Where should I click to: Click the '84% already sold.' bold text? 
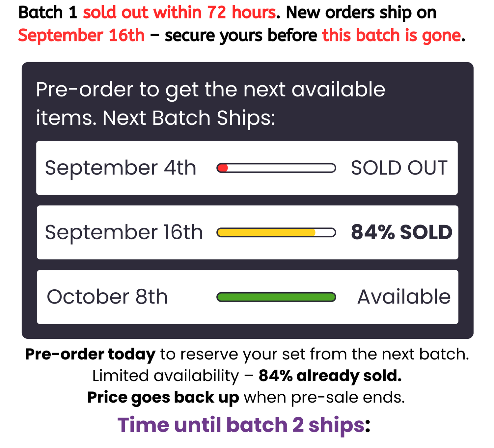pos(330,376)
